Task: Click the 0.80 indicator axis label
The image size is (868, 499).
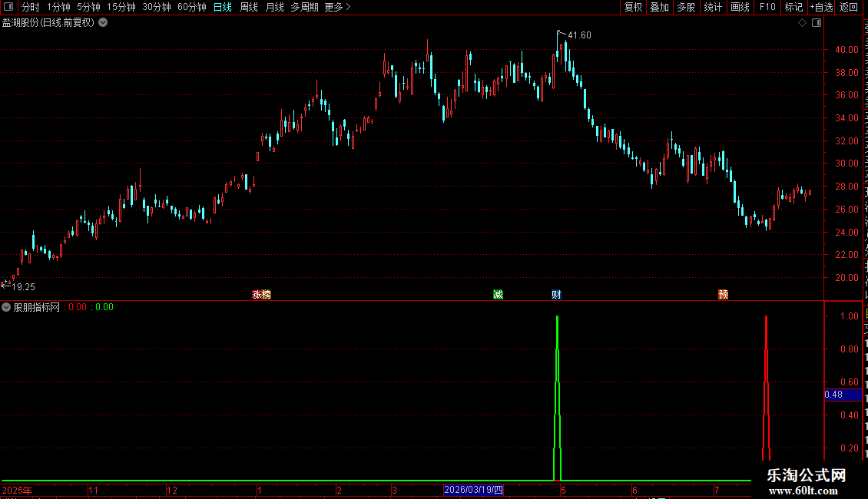Action: (x=850, y=349)
